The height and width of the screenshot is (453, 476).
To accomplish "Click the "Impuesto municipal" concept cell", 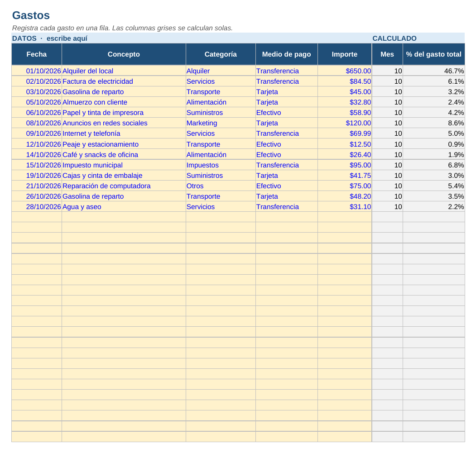I will click(124, 165).
